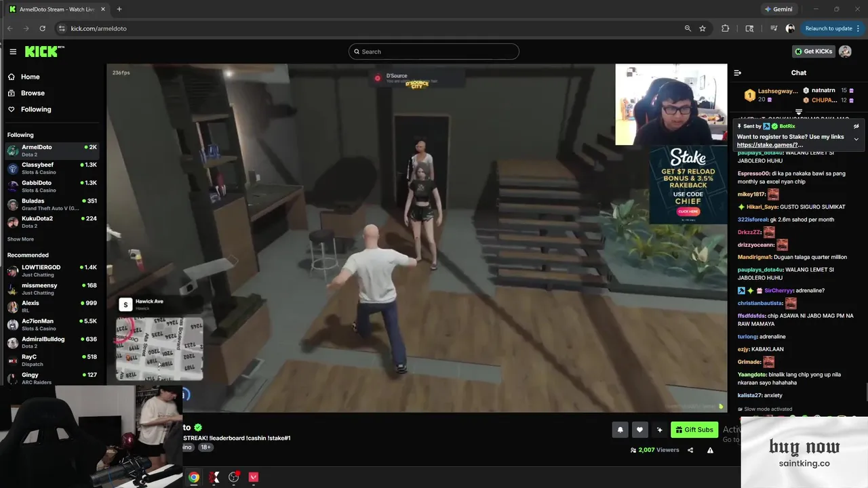Click the buy now saintking.co ad
868x488 pixels.
804,452
